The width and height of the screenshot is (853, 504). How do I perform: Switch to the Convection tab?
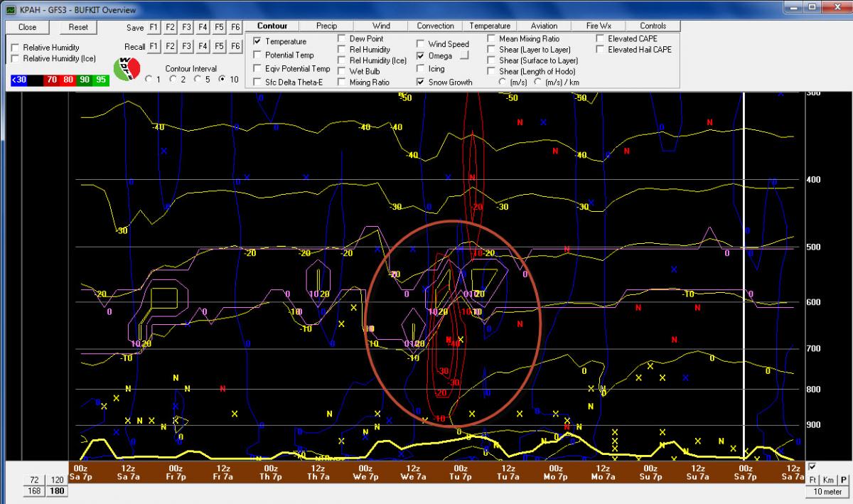435,26
